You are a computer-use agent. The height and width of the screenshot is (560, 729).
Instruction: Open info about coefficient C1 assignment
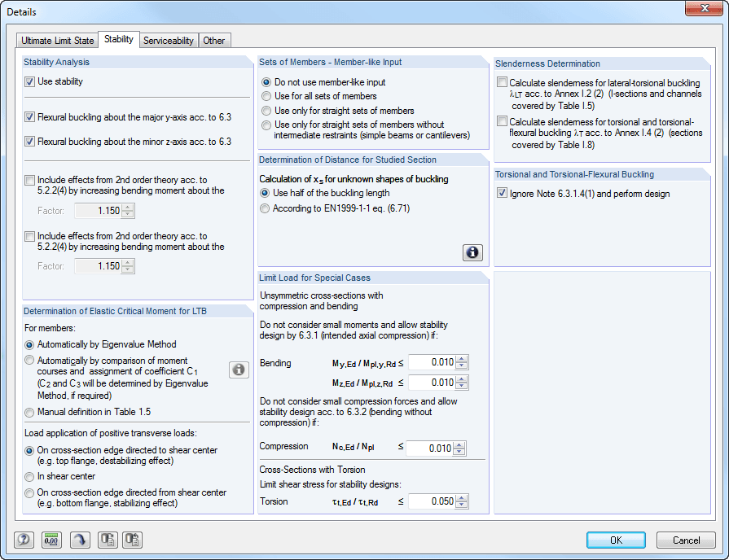239,370
